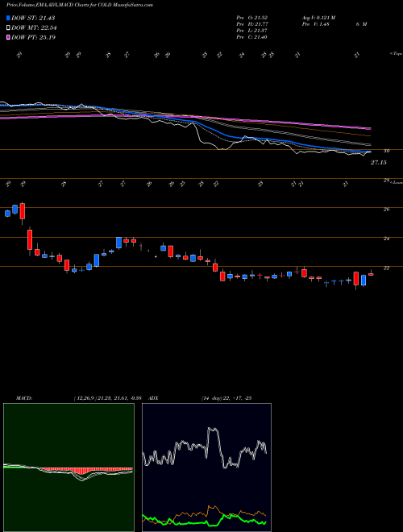Select the 'DOW ST: 21.43' legend text
The image size is (403, 532).
(x=33, y=18)
